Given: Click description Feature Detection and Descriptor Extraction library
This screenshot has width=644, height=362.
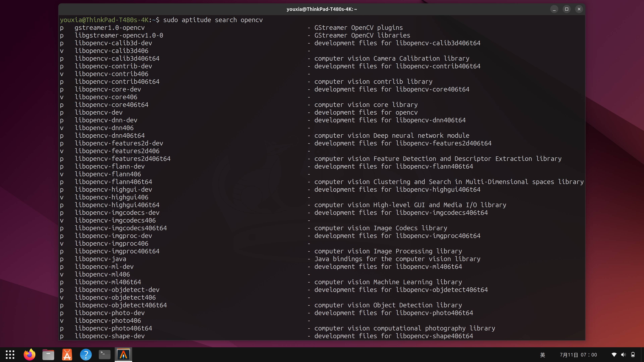Looking at the screenshot, I should click(x=468, y=159).
